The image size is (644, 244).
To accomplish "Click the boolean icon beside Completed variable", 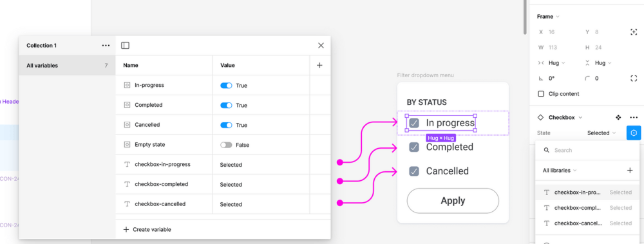I will 127,105.
